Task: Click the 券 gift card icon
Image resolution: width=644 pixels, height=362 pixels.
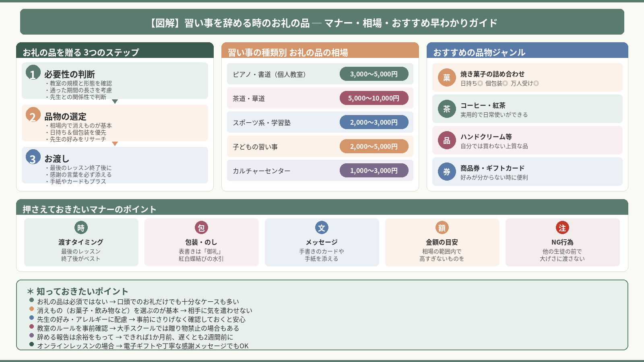Action: click(x=447, y=172)
